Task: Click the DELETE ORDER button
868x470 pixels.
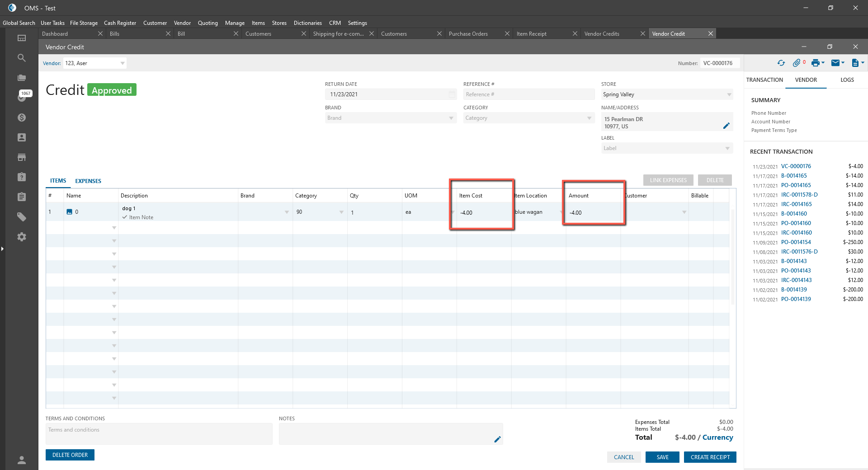Action: pos(70,455)
